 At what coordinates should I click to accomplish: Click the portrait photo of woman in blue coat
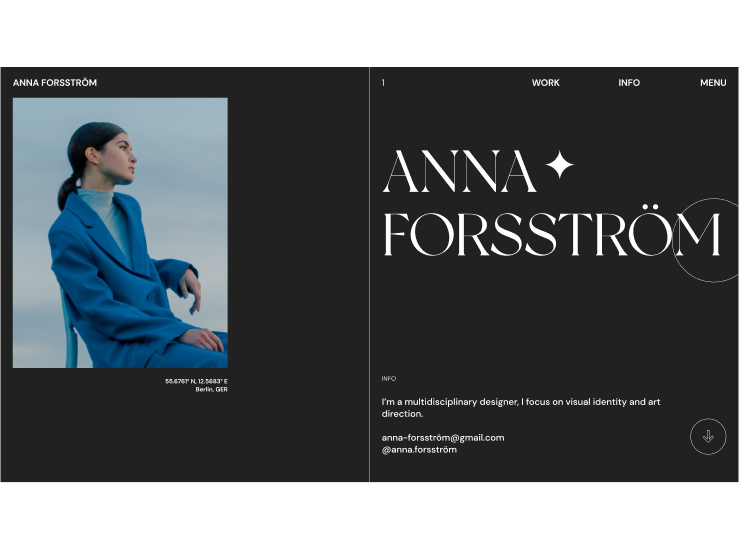120,233
